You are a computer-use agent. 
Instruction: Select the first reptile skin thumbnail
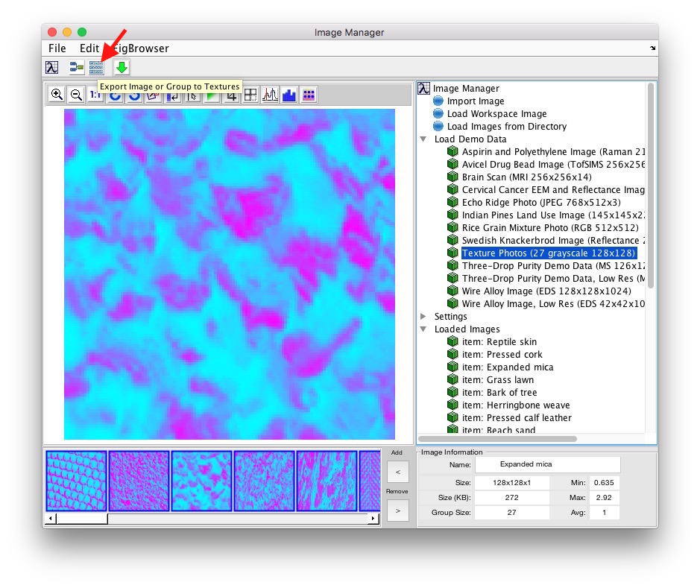pyautogui.click(x=76, y=481)
